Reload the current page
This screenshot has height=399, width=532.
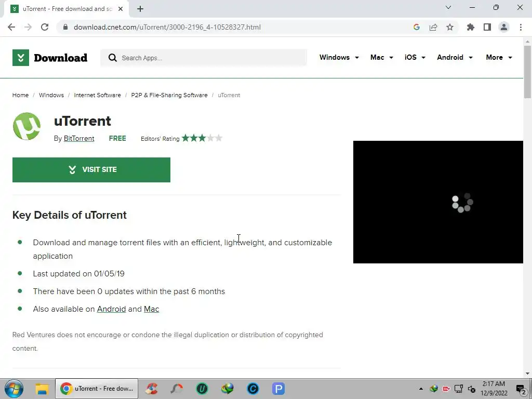point(45,27)
